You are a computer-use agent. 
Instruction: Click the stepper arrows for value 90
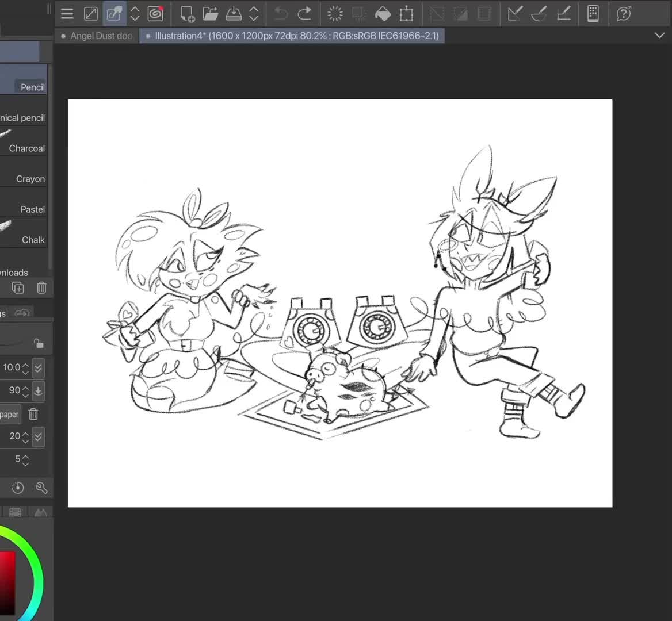pyautogui.click(x=26, y=390)
